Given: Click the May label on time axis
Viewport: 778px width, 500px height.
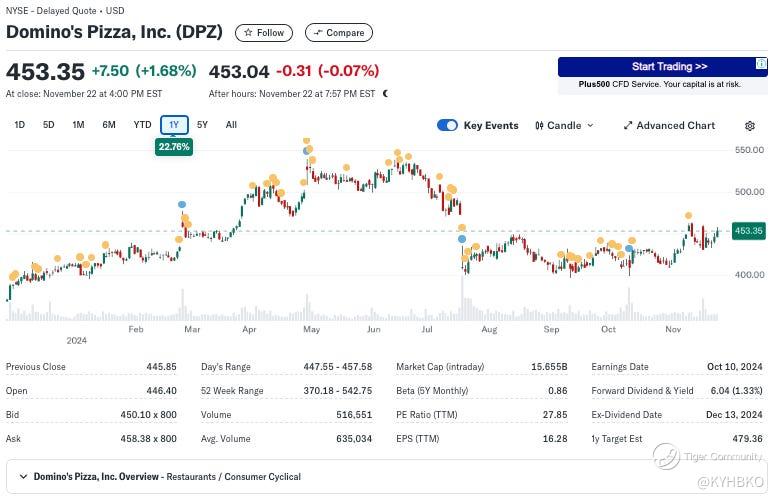Looking at the screenshot, I should (x=311, y=329).
